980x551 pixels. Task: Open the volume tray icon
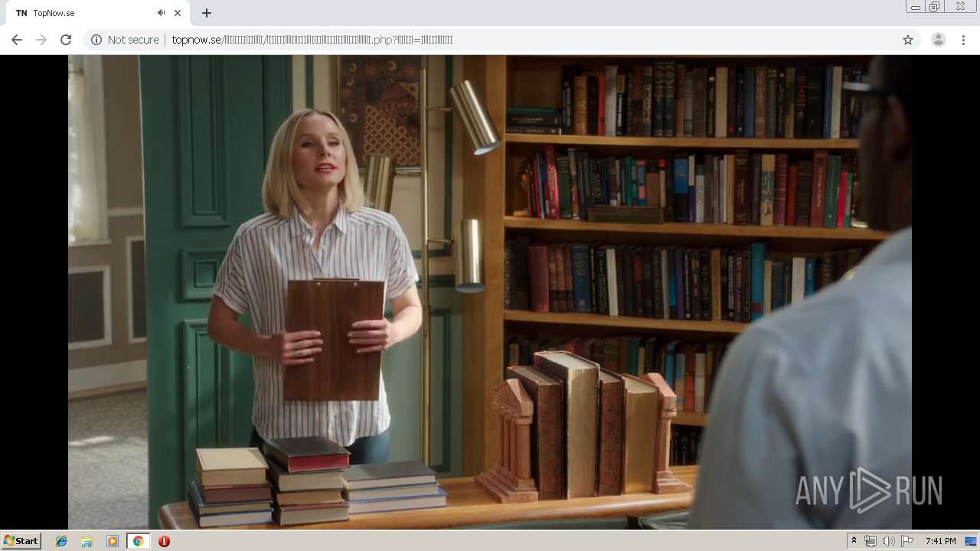click(x=888, y=541)
